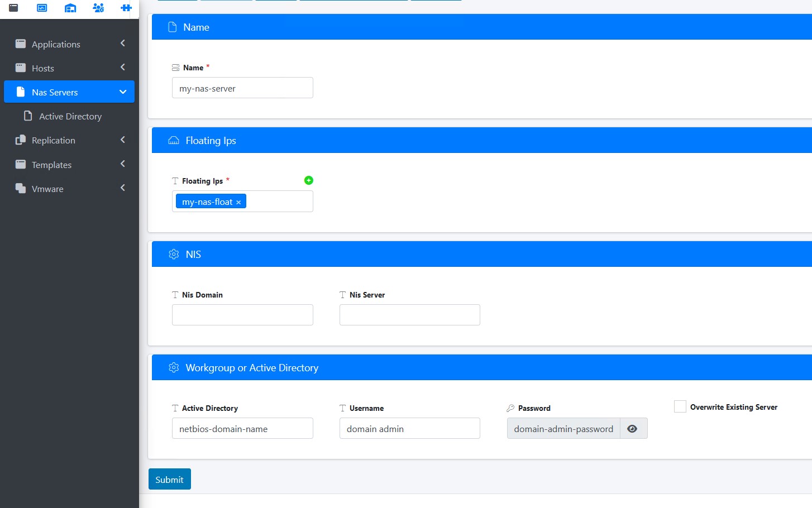Open Templates in the sidebar
Image resolution: width=812 pixels, height=508 pixels.
pyautogui.click(x=69, y=164)
